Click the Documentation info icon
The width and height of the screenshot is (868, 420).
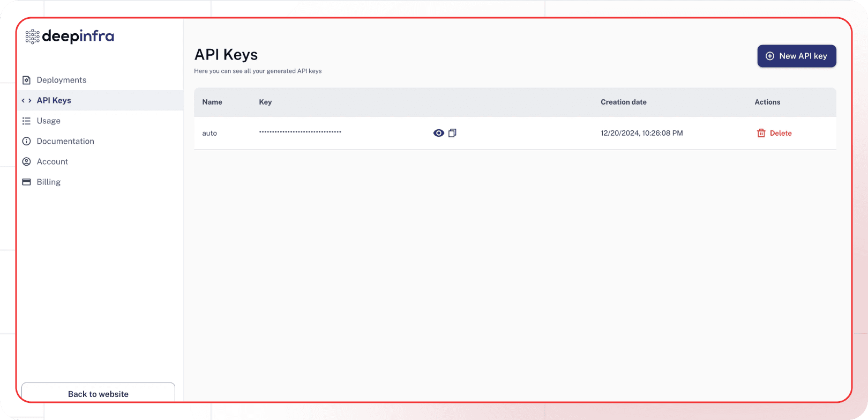click(x=26, y=141)
